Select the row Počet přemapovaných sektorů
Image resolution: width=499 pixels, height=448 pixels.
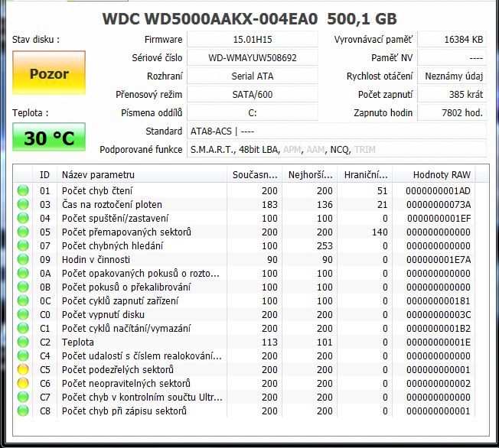244,232
